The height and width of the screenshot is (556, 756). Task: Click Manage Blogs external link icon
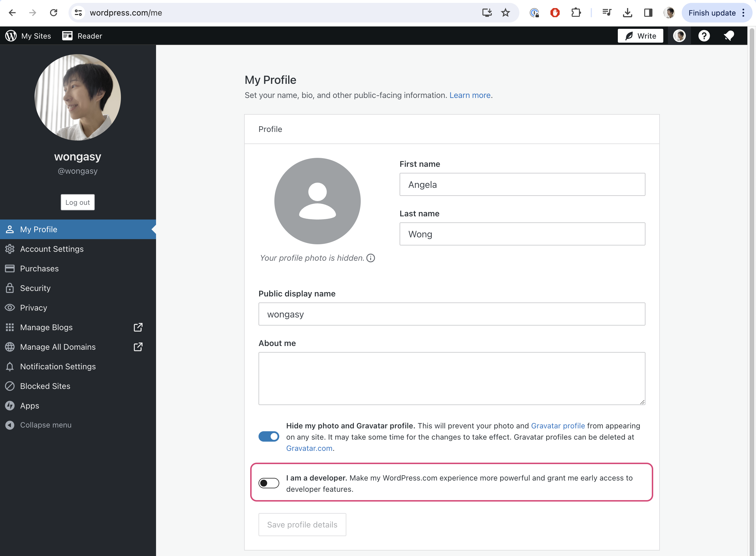(x=138, y=327)
